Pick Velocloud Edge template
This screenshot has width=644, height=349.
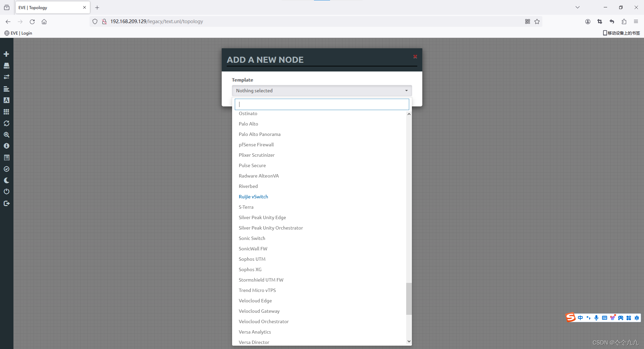coord(319,301)
